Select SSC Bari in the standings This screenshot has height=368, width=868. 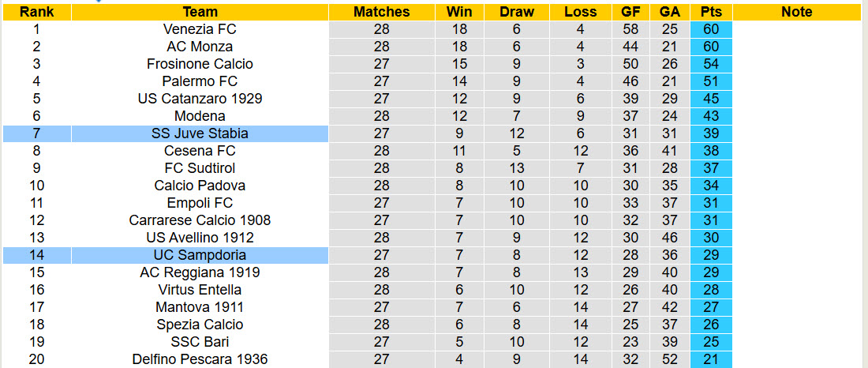coord(200,342)
